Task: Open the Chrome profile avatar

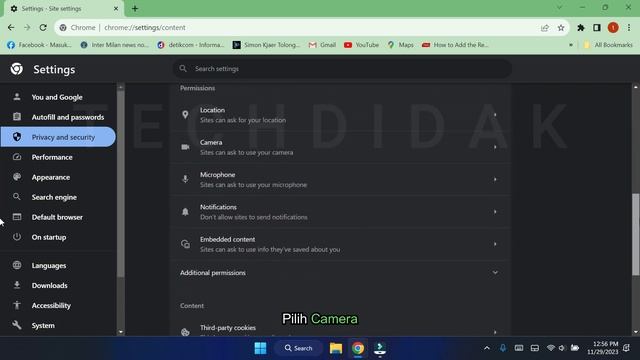Action: tap(613, 28)
